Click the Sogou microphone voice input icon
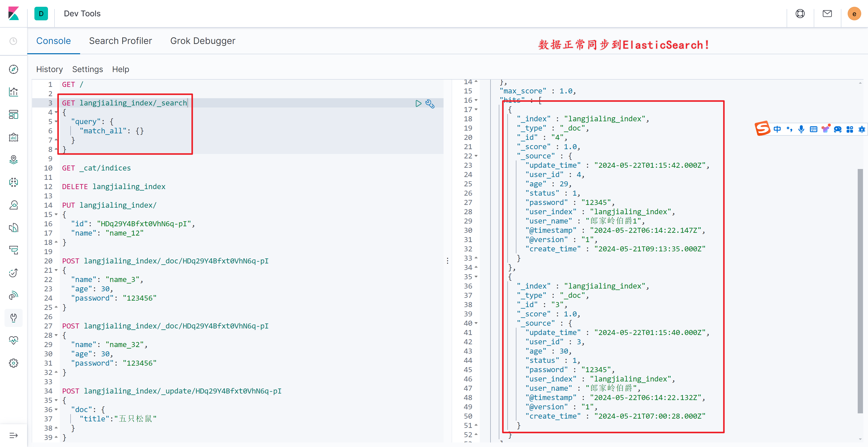The height and width of the screenshot is (447, 868). pyautogui.click(x=802, y=129)
